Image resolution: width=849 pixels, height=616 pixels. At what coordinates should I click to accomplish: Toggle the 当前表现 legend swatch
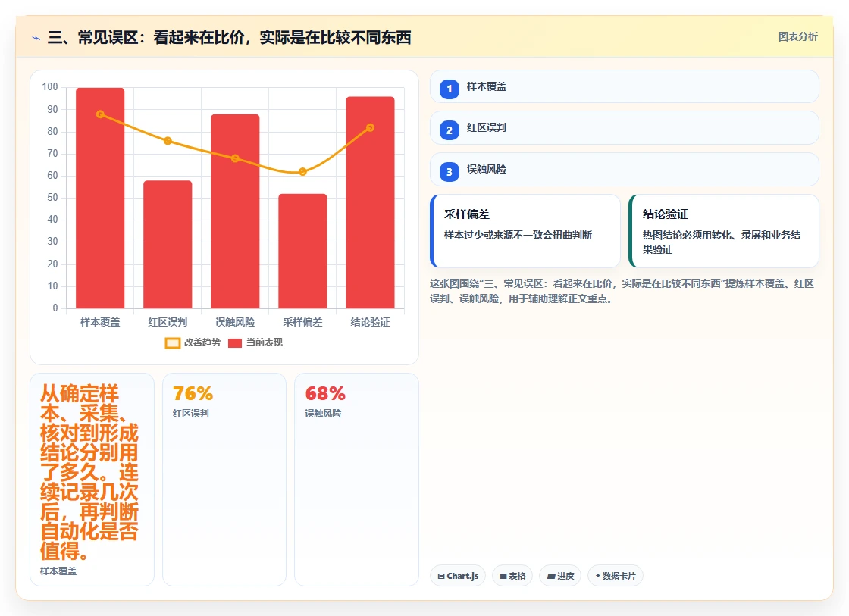pos(234,342)
